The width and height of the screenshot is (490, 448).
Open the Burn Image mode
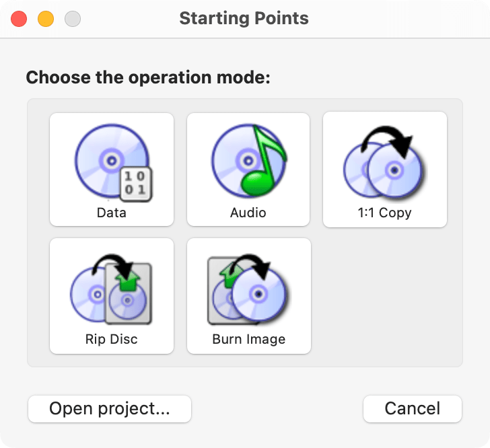coord(248,295)
